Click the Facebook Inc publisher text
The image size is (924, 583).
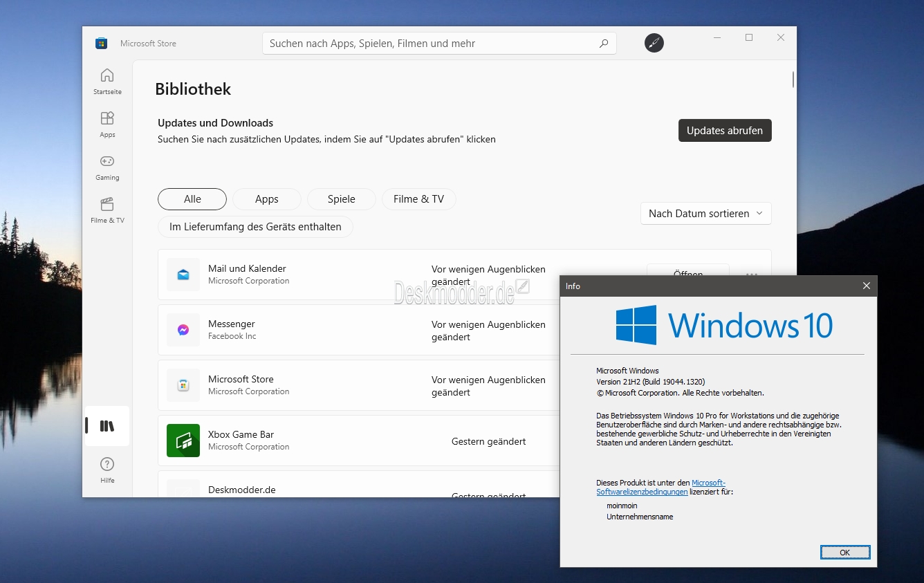point(232,336)
